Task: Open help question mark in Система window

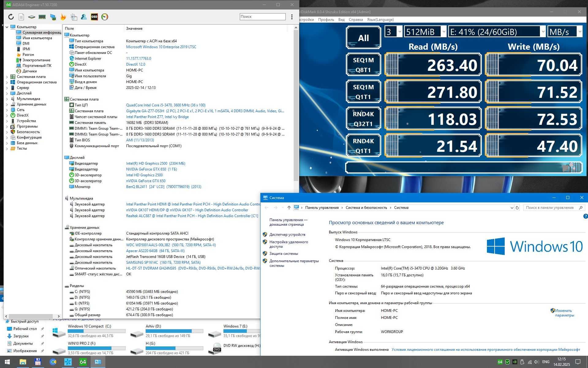Action: [x=586, y=216]
